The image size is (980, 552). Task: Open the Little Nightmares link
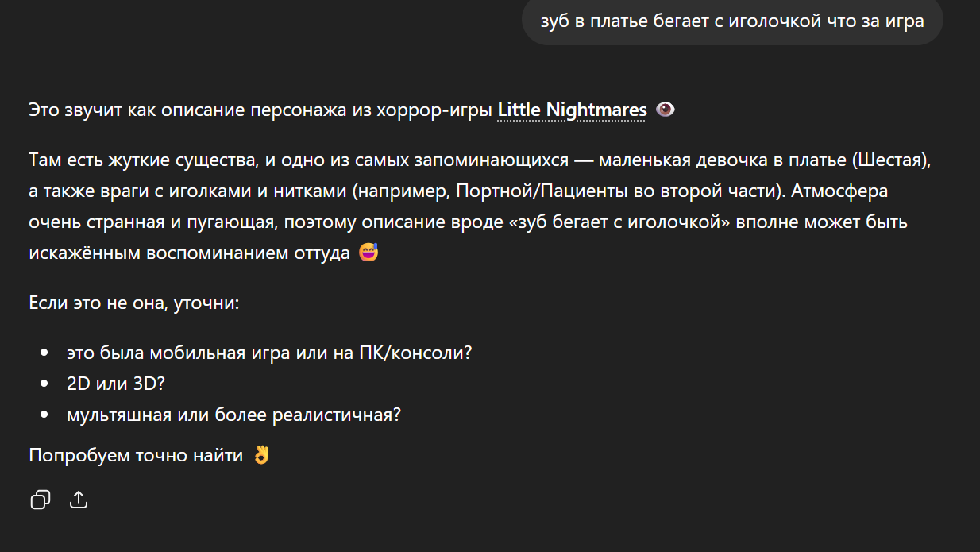pyautogui.click(x=572, y=110)
